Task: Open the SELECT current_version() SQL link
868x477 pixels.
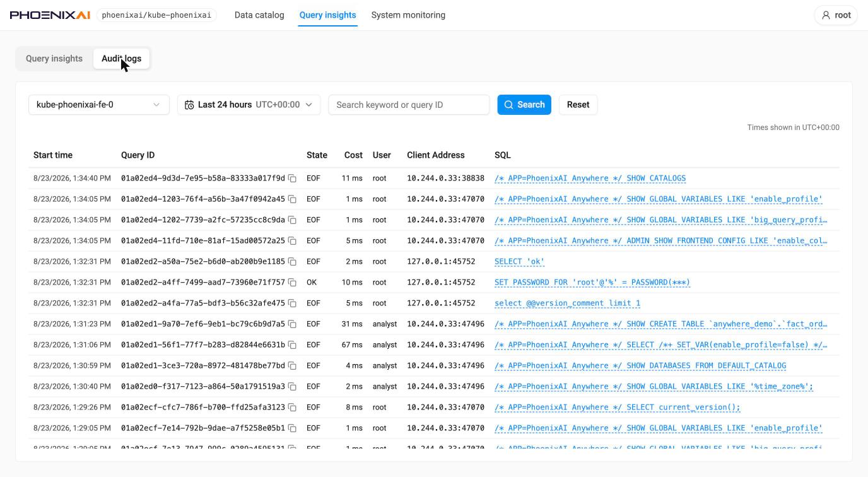Action: (x=617, y=408)
